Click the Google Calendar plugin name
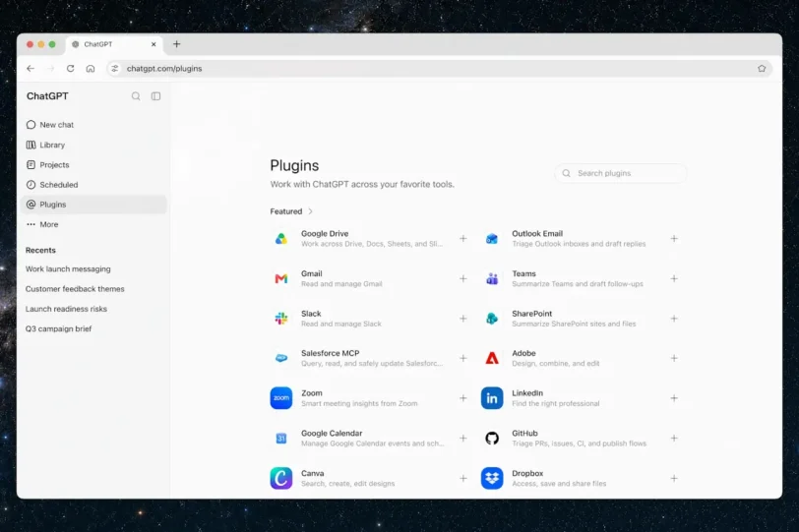 332,434
